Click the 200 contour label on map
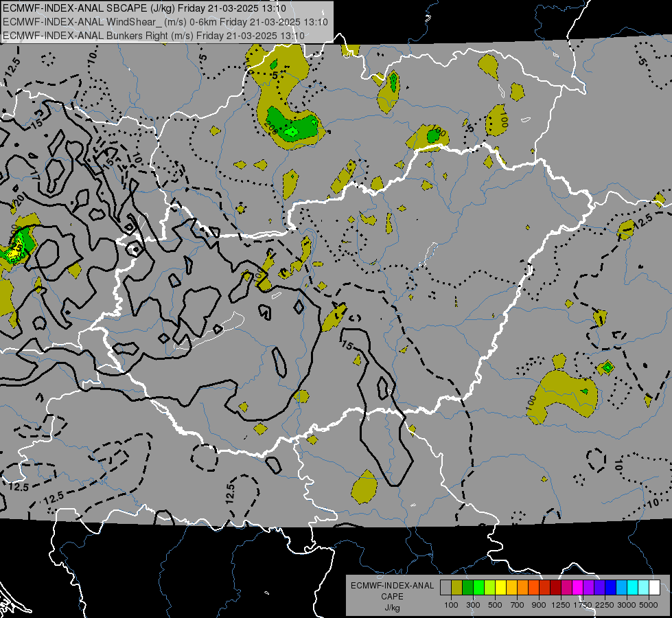Image resolution: width=672 pixels, height=618 pixels. 270,127
